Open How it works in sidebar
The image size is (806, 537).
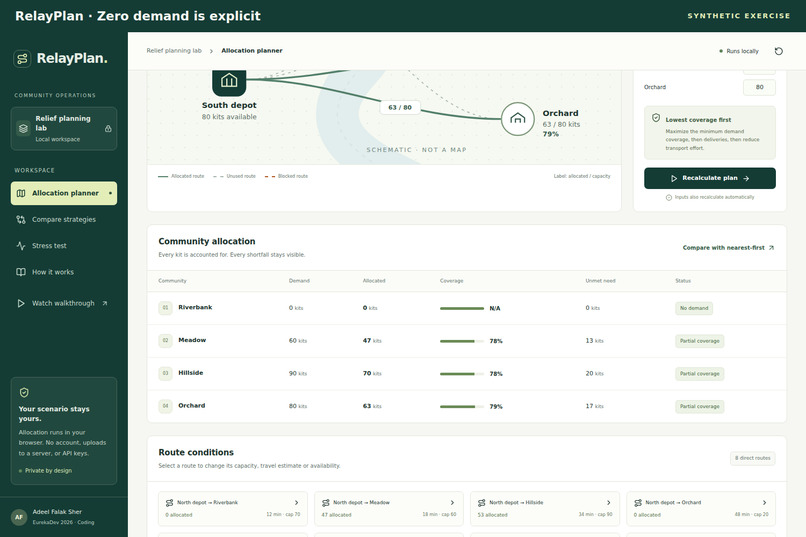64,272
